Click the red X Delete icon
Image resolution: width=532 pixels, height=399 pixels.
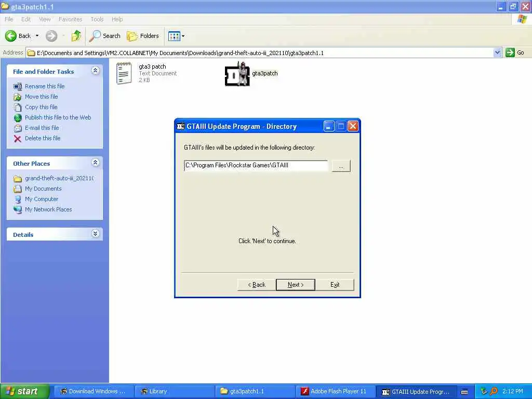point(17,138)
